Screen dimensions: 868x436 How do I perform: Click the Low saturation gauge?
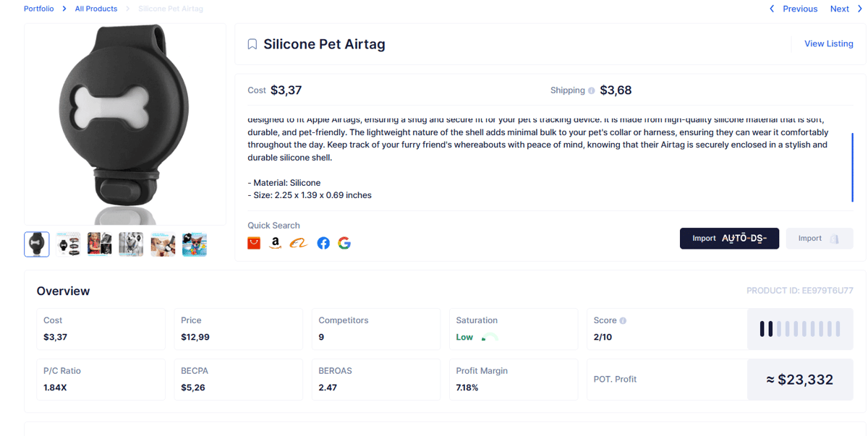tap(490, 337)
